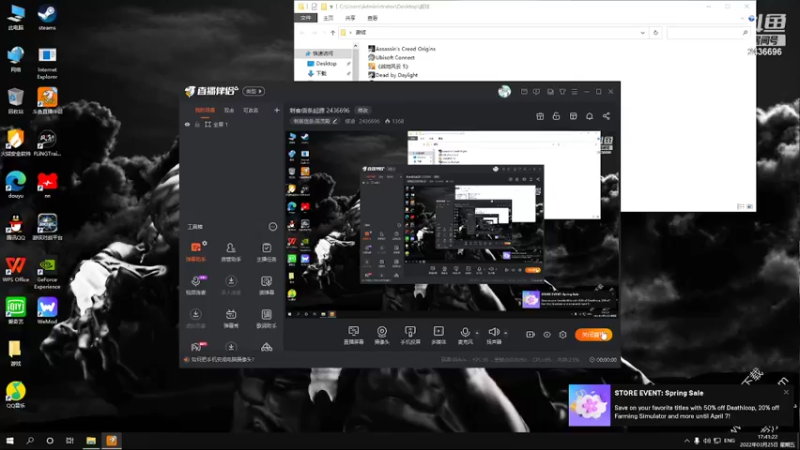This screenshot has width=800, height=450.
Task: Open the hamburger menu in streaming app title bar
Action: pos(574,92)
